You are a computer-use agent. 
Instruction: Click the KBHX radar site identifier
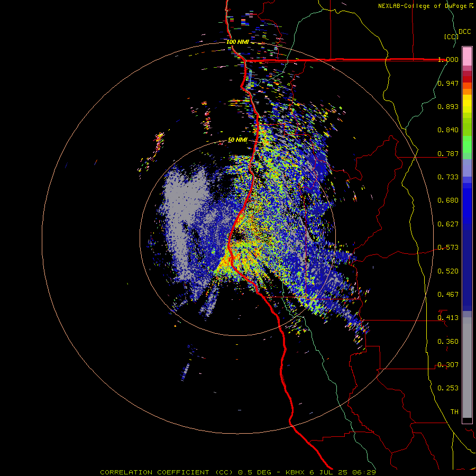pos(296,472)
